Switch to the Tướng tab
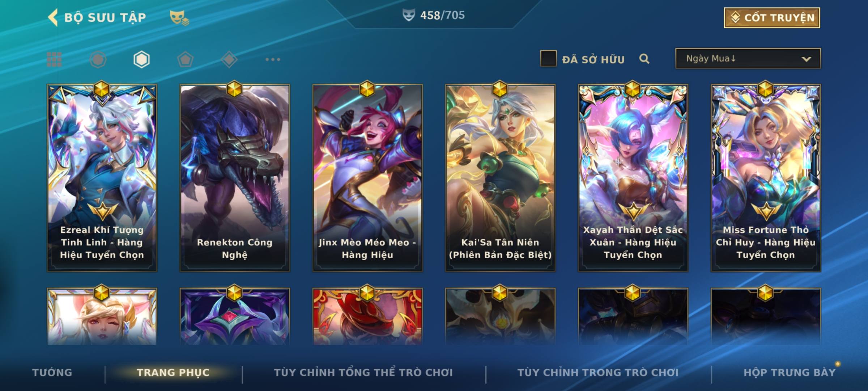 click(52, 372)
